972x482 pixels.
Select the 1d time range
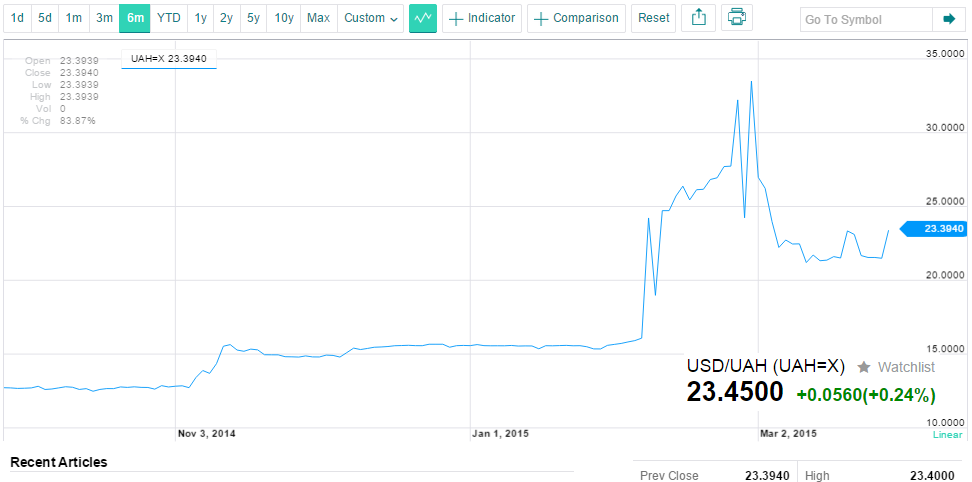point(17,18)
